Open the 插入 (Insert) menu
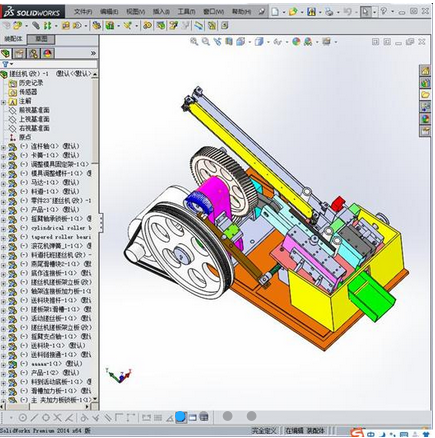435x438 pixels. 161,12
